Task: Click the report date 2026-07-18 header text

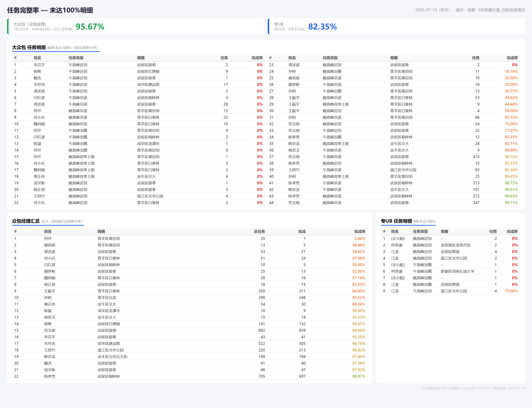Action: 426,10
